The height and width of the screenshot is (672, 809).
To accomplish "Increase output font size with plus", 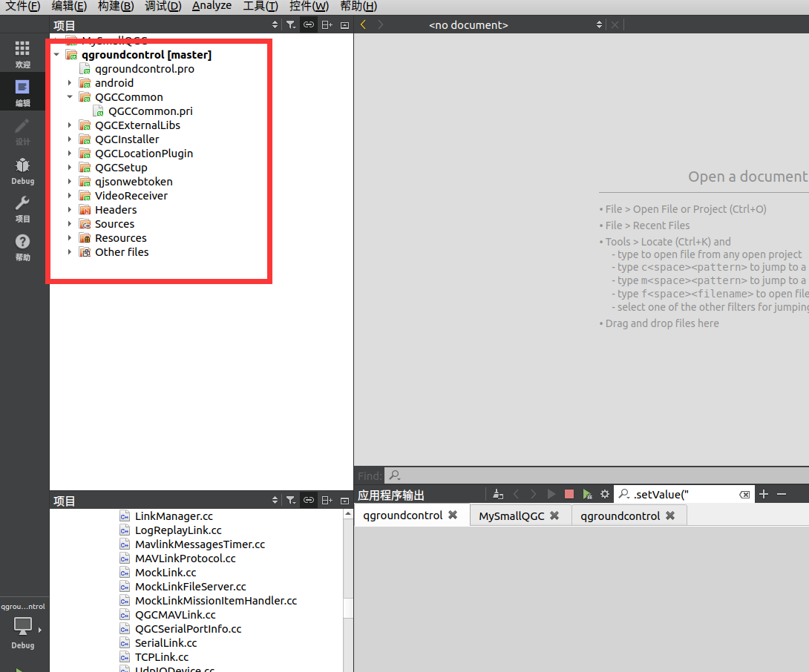I will coord(764,494).
